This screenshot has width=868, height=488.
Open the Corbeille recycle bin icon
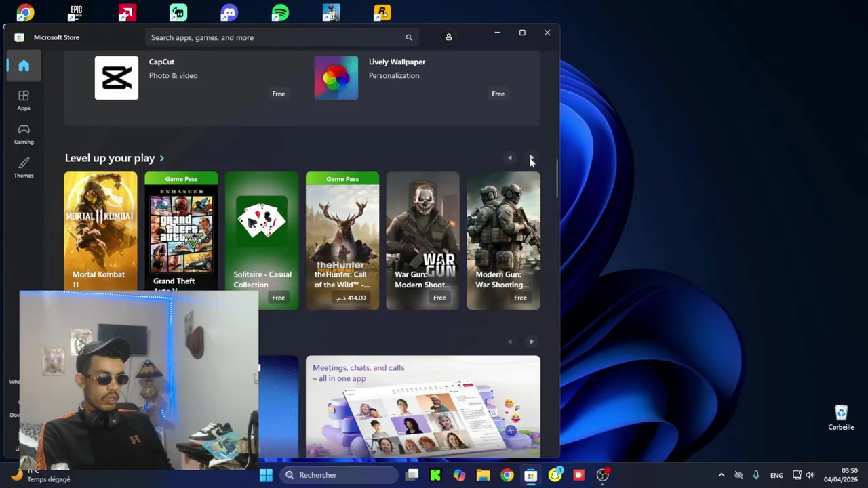[841, 418]
